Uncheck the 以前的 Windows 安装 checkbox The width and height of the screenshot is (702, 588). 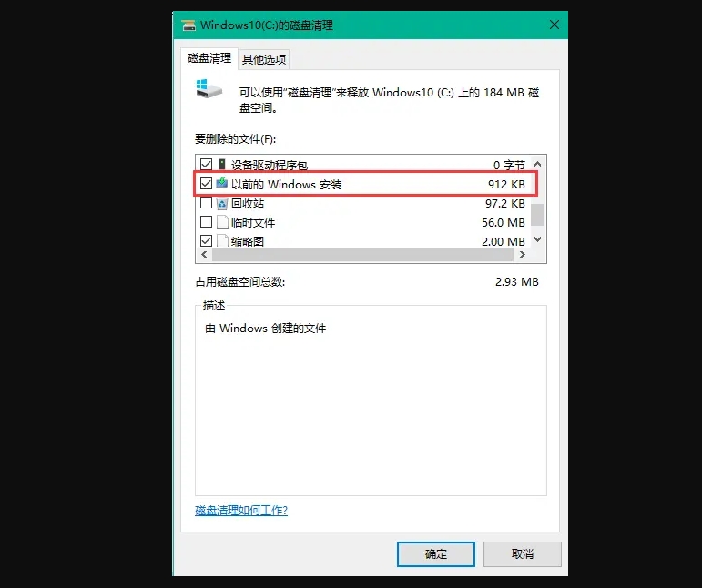coord(206,184)
